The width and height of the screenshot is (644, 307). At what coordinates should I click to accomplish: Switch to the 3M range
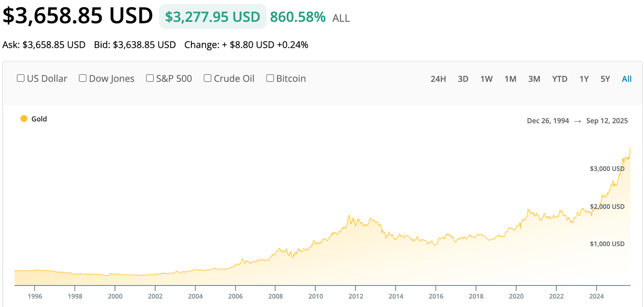pyautogui.click(x=534, y=79)
